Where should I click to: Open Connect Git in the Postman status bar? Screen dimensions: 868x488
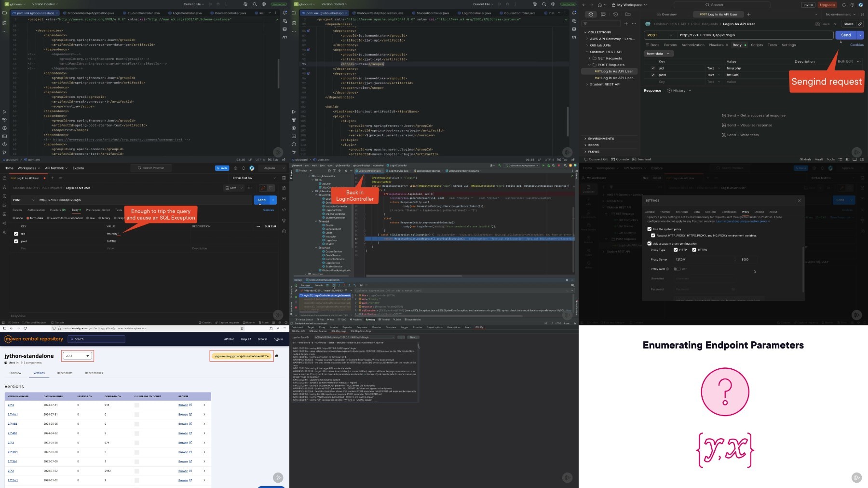[596, 159]
